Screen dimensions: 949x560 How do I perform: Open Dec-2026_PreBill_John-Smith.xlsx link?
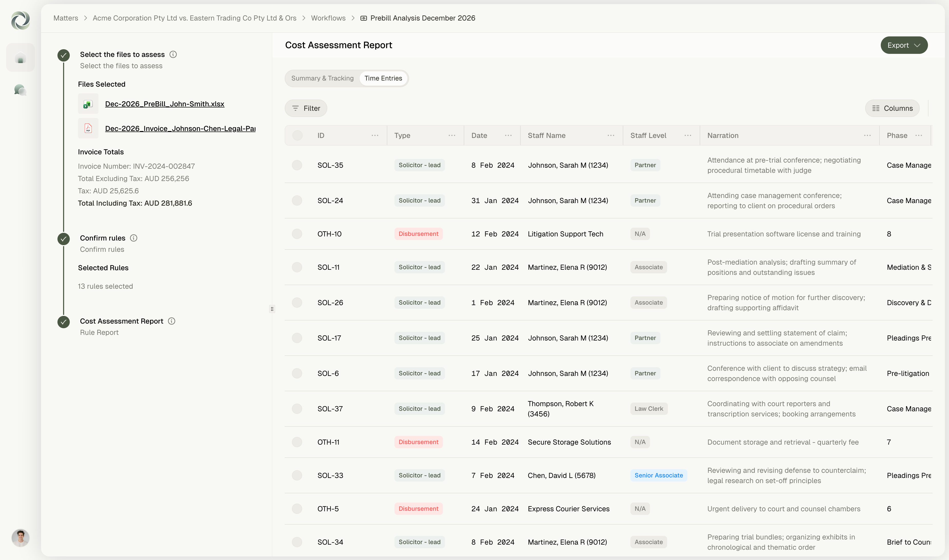[x=165, y=104]
